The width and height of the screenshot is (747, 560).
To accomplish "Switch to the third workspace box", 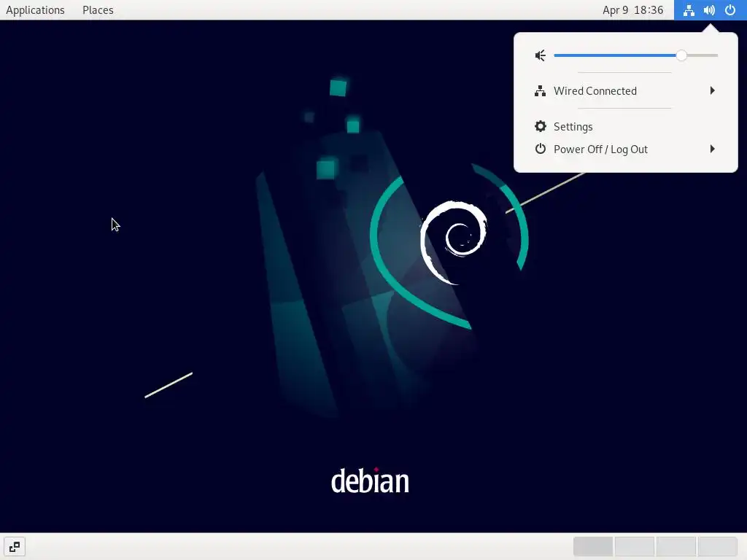I will (x=676, y=547).
